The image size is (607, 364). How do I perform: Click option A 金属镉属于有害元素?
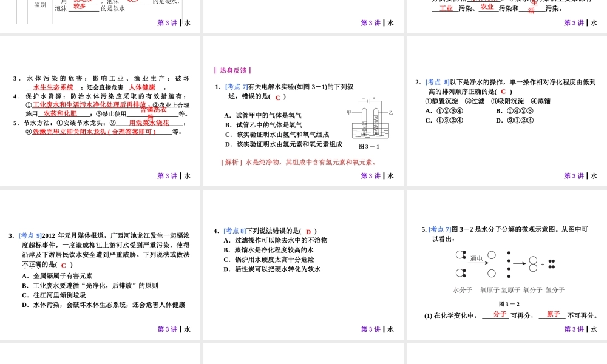[57, 276]
